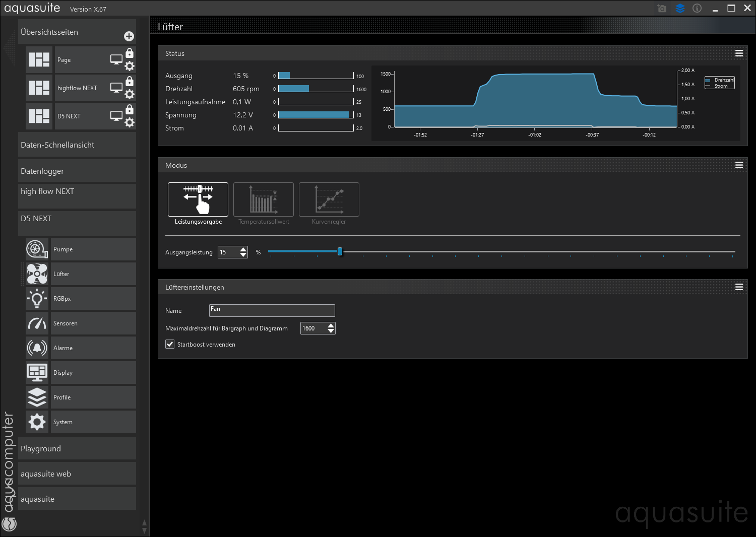Open settings gear for D5 NEXT overview
Image resolution: width=756 pixels, height=537 pixels.
(x=130, y=122)
